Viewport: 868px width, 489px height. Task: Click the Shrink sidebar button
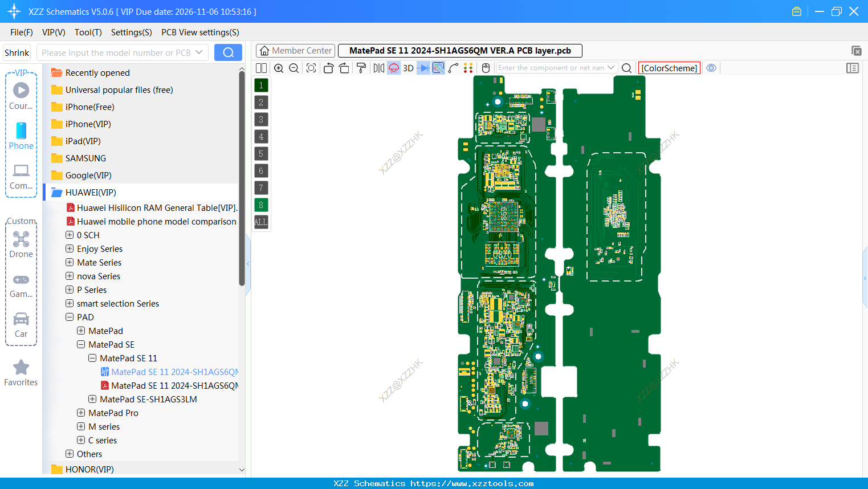tap(17, 52)
